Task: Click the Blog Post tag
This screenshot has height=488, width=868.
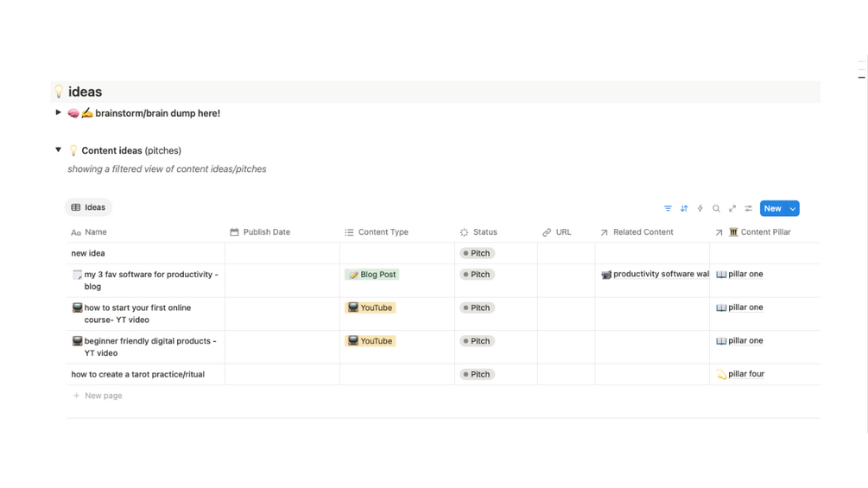Action: (372, 275)
